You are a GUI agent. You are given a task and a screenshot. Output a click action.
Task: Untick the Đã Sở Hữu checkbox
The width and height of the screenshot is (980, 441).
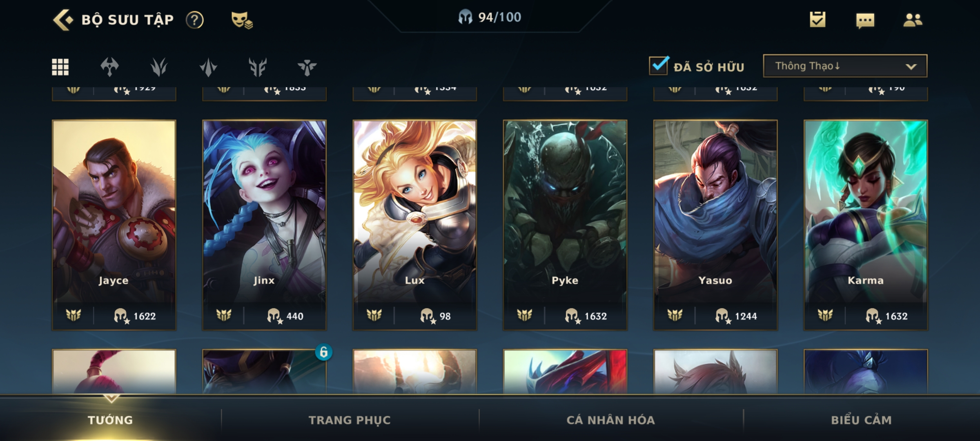point(659,66)
